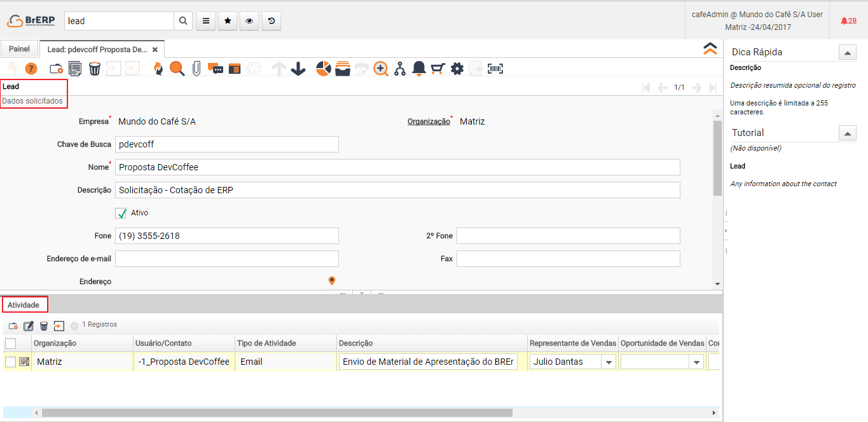Open the pie chart report icon
This screenshot has width=868, height=422.
[x=324, y=69]
